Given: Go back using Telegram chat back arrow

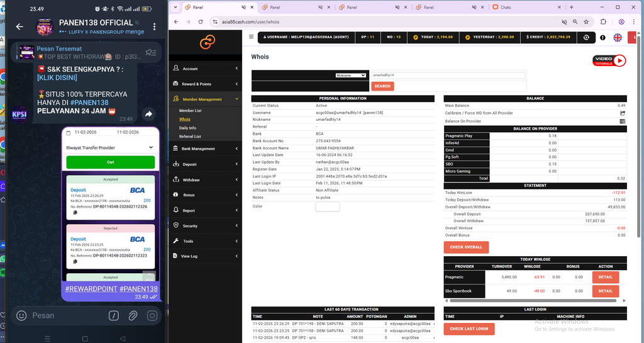Looking at the screenshot, I should coord(19,26).
